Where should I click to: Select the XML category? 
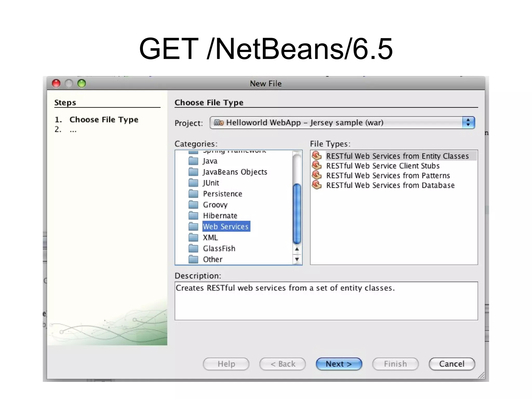(x=210, y=237)
